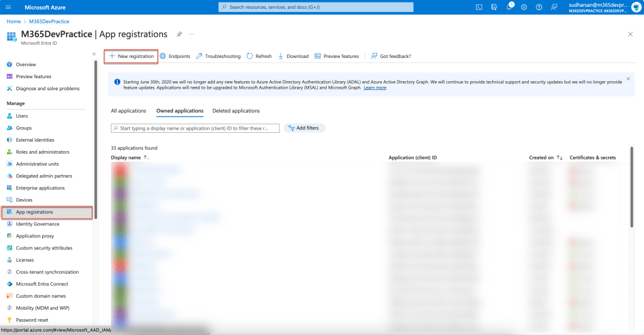Open the notifications bell
Image resolution: width=644 pixels, height=335 pixels.
[509, 7]
